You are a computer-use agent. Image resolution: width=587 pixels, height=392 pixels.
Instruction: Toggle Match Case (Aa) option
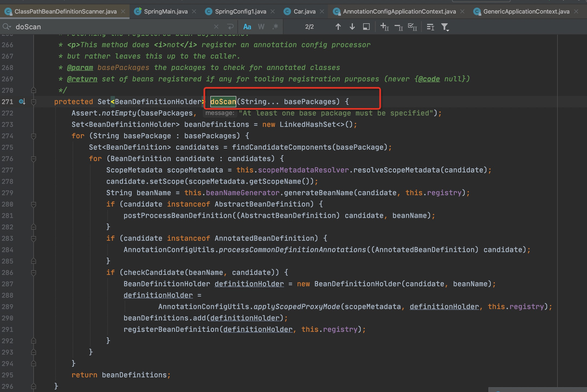pos(247,27)
